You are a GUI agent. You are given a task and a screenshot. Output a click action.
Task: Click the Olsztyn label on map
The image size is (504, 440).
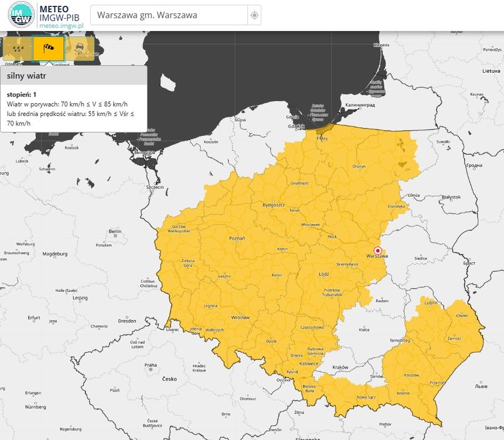(359, 166)
